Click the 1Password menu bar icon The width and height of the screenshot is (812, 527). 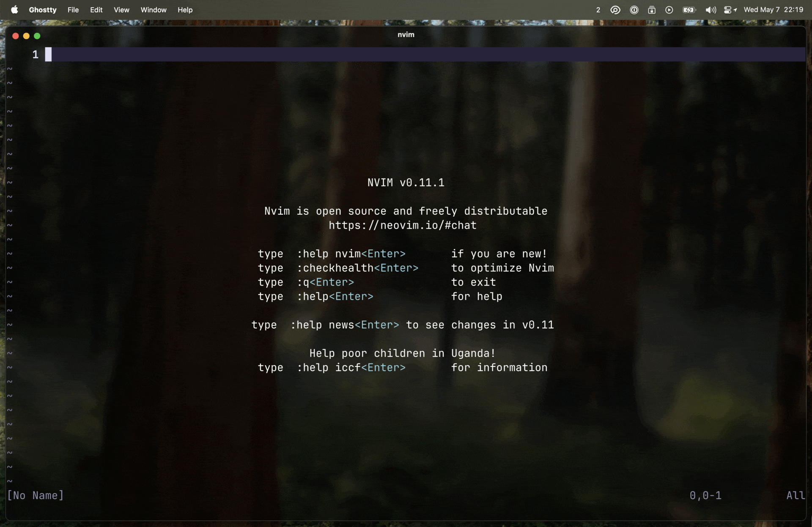[x=634, y=10]
